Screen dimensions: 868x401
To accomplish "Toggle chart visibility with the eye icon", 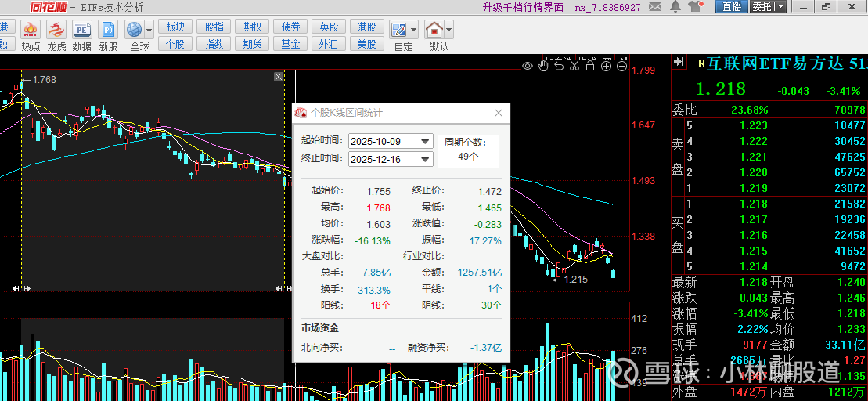I will [x=528, y=66].
